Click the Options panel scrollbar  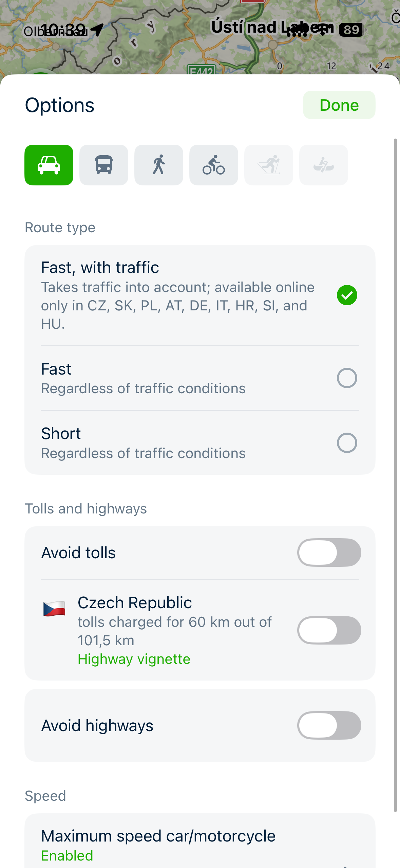click(x=395, y=475)
